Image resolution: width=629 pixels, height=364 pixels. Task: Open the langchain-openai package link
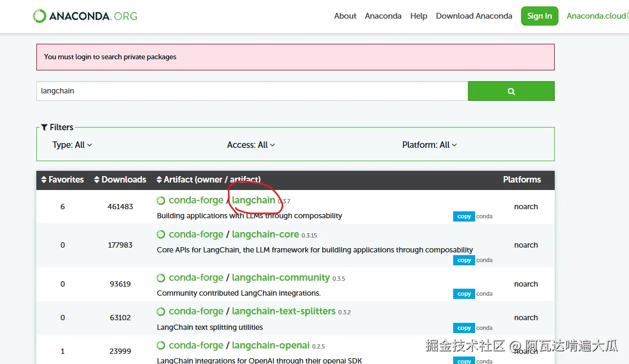[271, 345]
